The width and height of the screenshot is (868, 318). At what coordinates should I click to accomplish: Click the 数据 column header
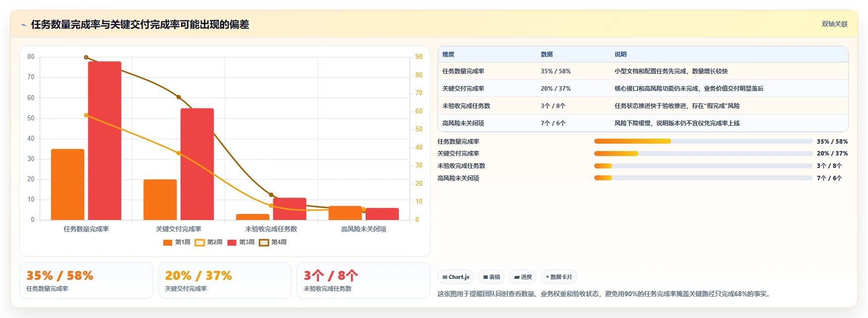click(x=547, y=54)
